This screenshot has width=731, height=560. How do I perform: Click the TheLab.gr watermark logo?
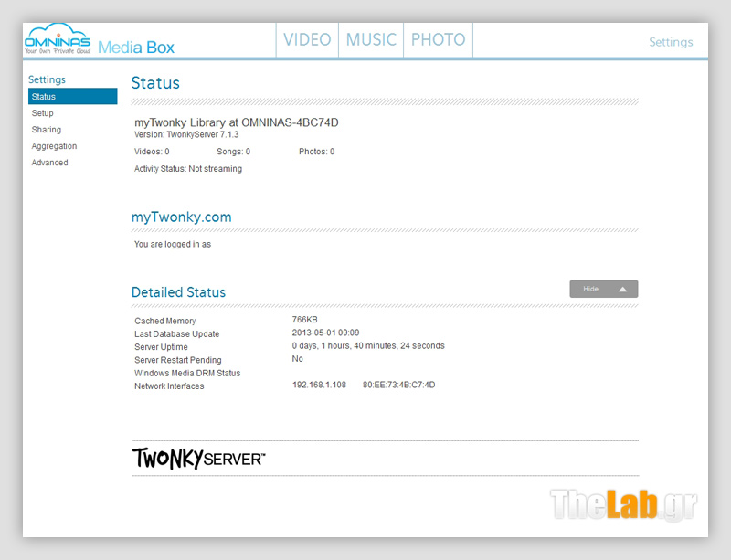tap(623, 504)
